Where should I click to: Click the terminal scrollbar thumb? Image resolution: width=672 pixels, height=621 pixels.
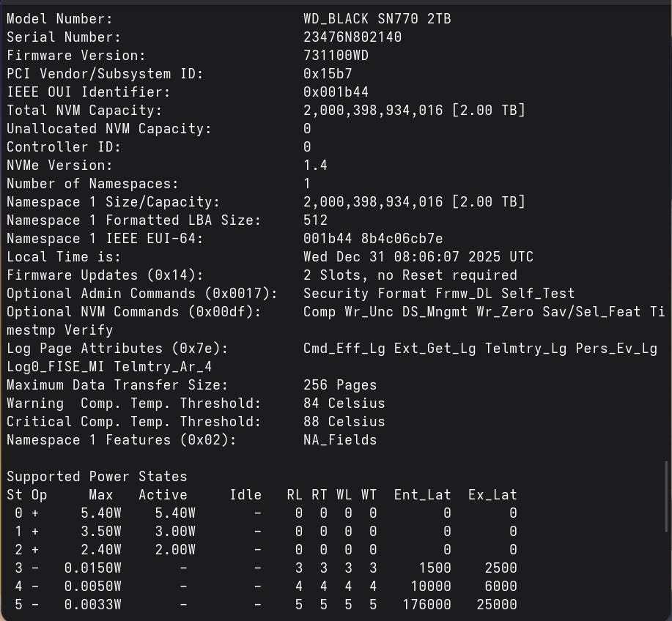666,496
